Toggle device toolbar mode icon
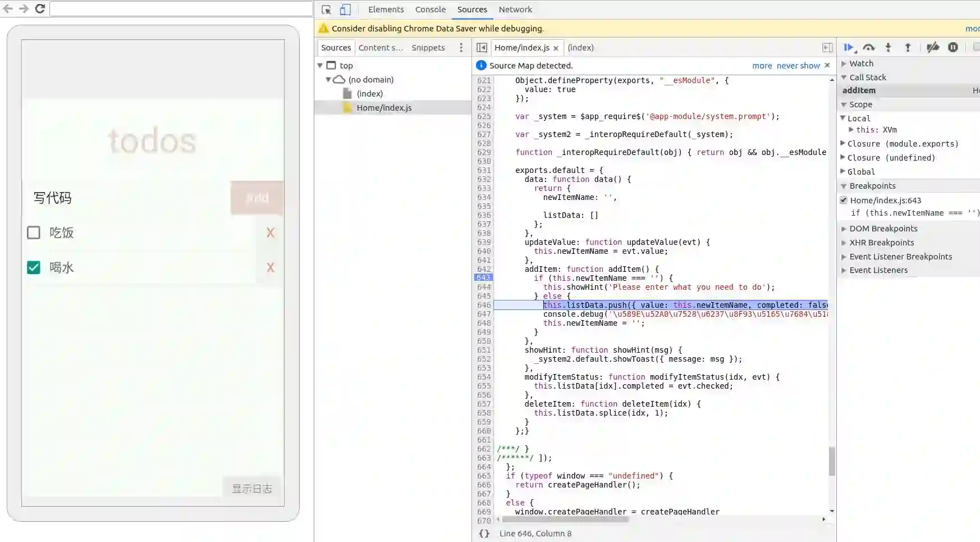 coord(345,10)
